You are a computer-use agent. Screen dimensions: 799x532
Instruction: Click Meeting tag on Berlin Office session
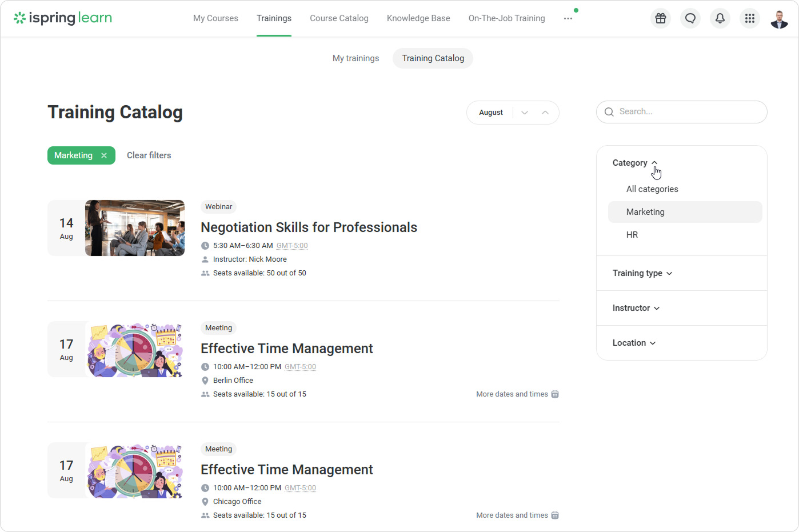point(218,328)
